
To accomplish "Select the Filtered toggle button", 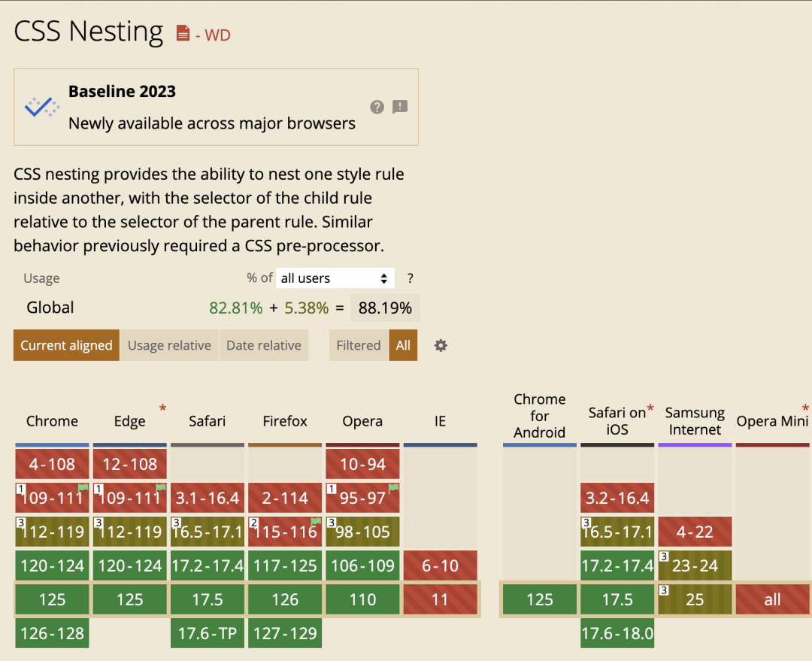I will pyautogui.click(x=359, y=345).
